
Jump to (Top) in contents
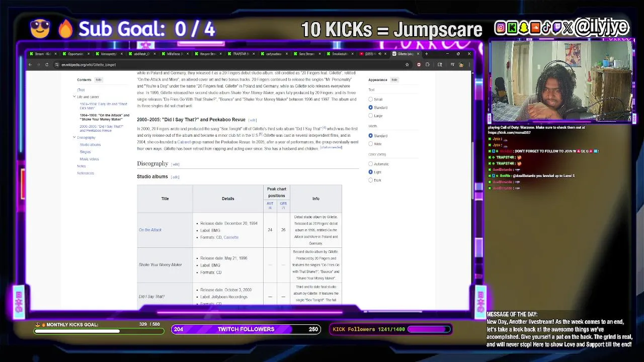81,90
